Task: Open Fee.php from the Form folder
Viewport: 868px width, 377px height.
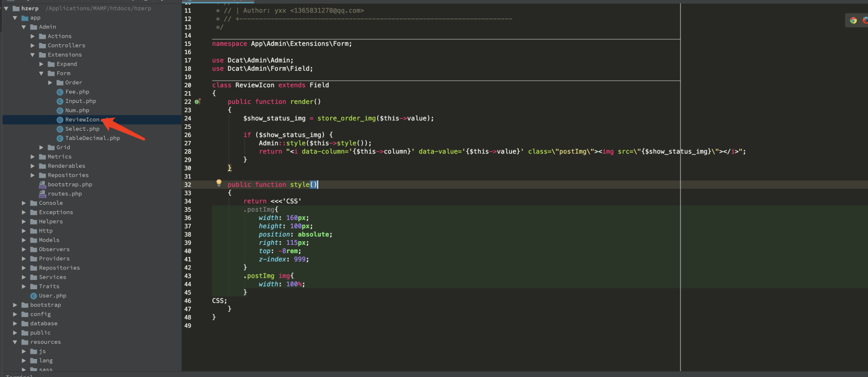Action: [x=77, y=92]
